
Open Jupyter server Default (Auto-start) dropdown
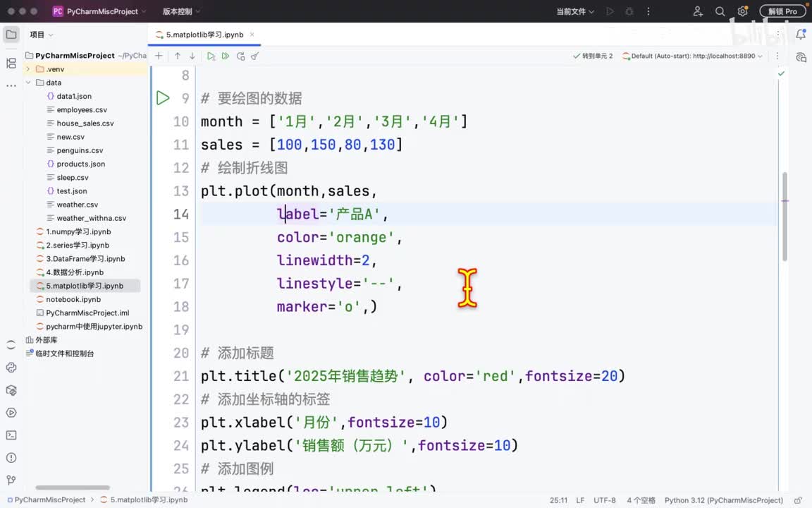(692, 56)
